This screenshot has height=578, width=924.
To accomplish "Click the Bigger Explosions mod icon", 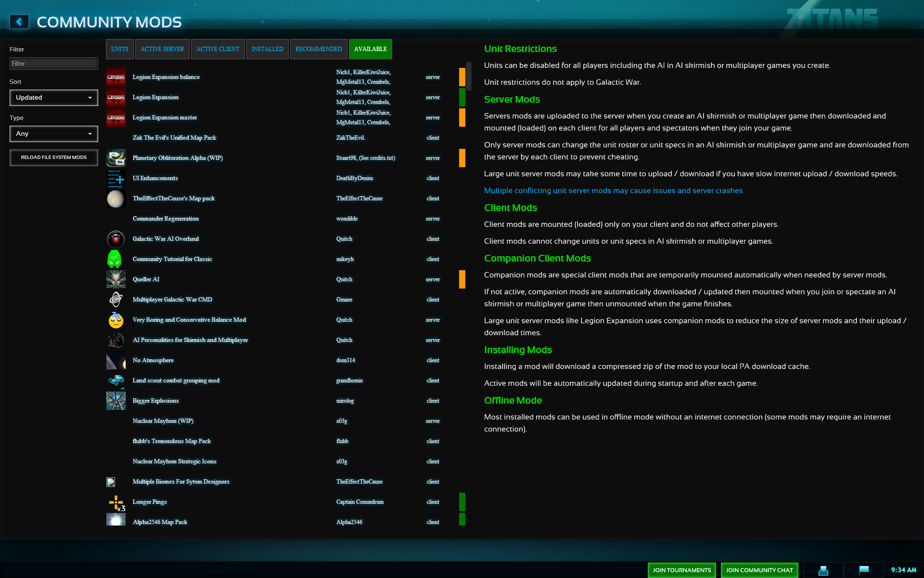I will pos(115,401).
